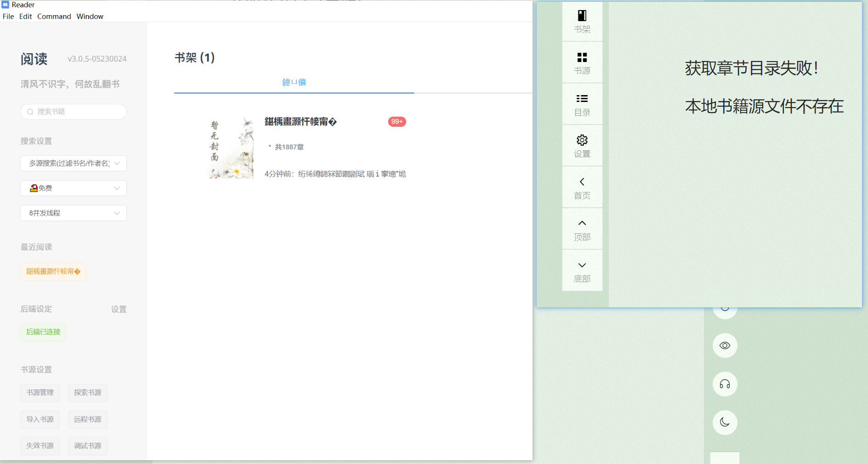Click the recently read book tag
Viewport: 868px width, 464px height.
(x=53, y=272)
